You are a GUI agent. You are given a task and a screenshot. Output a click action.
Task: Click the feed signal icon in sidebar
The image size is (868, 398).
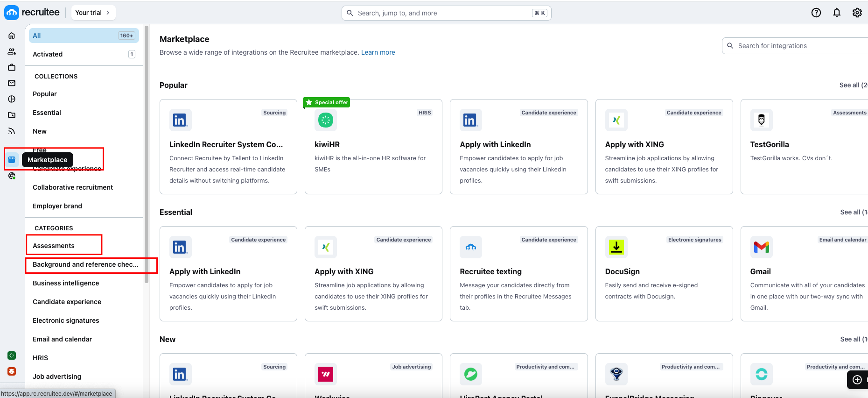coord(12,131)
